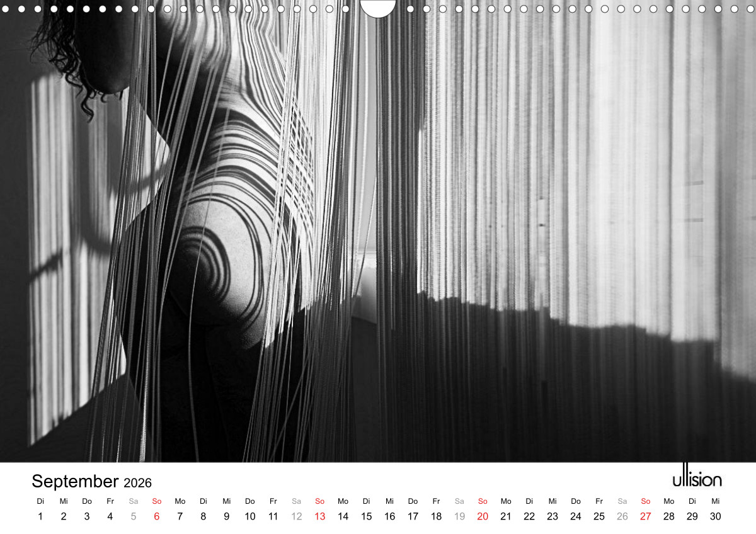Select date 14
Viewport: 756px width, 534px height.
coord(343,516)
